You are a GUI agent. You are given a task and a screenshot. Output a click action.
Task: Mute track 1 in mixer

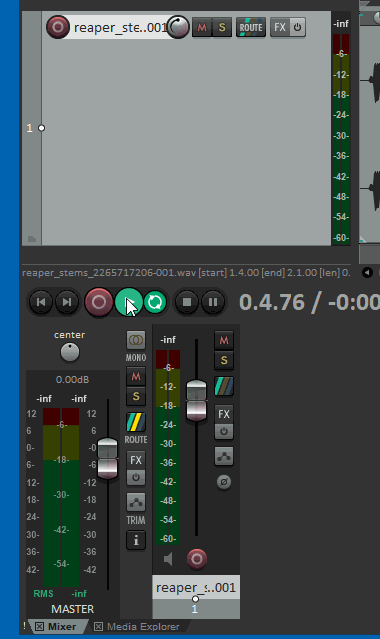(x=224, y=340)
